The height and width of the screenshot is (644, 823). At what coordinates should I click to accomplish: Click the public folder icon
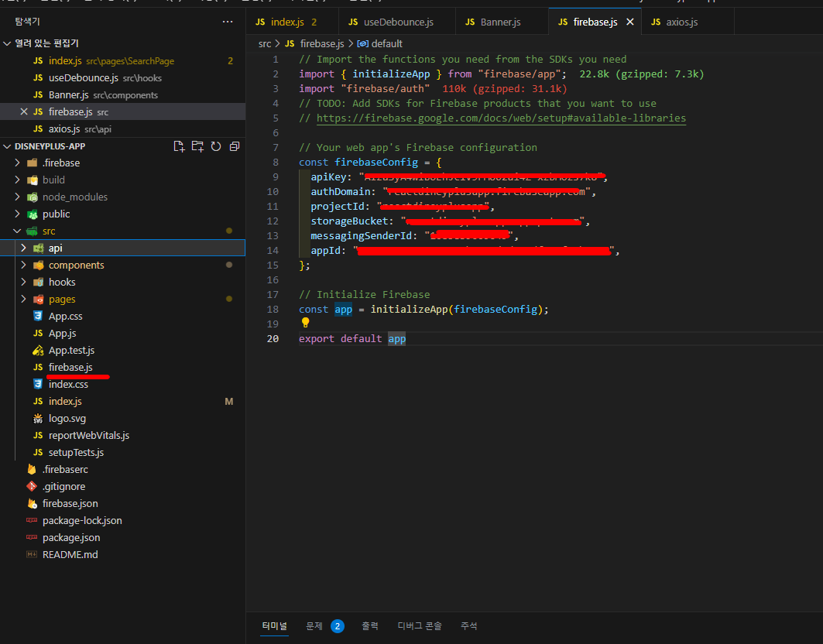[x=32, y=214]
